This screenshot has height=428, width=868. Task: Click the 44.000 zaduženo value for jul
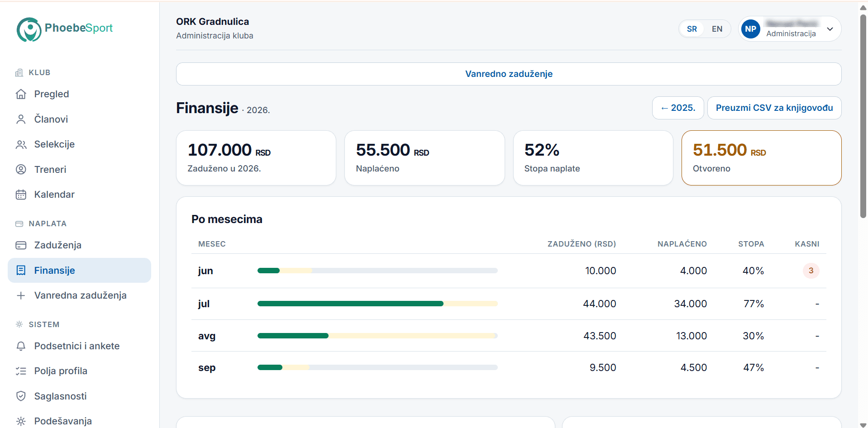599,304
